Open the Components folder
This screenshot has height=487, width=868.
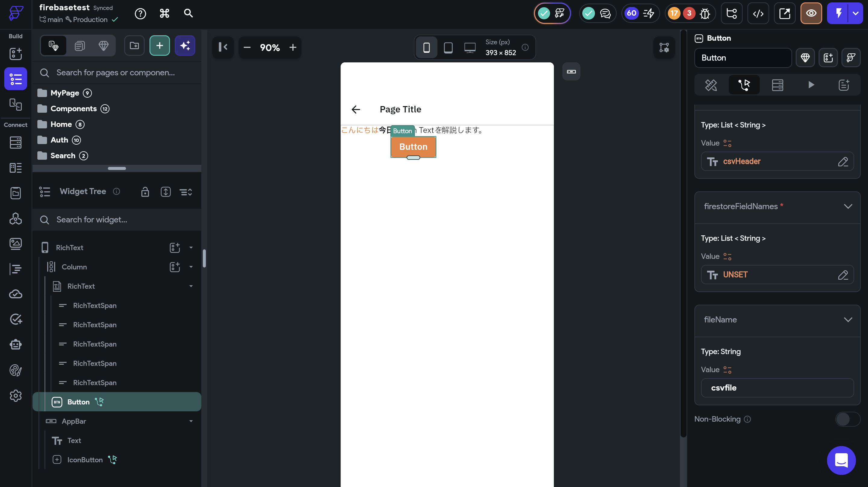(x=74, y=108)
